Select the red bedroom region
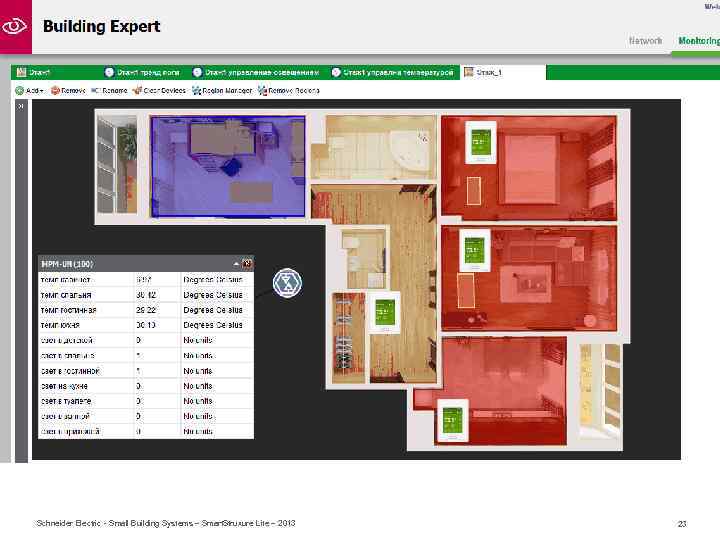Image resolution: width=720 pixels, height=540 pixels. (529, 168)
